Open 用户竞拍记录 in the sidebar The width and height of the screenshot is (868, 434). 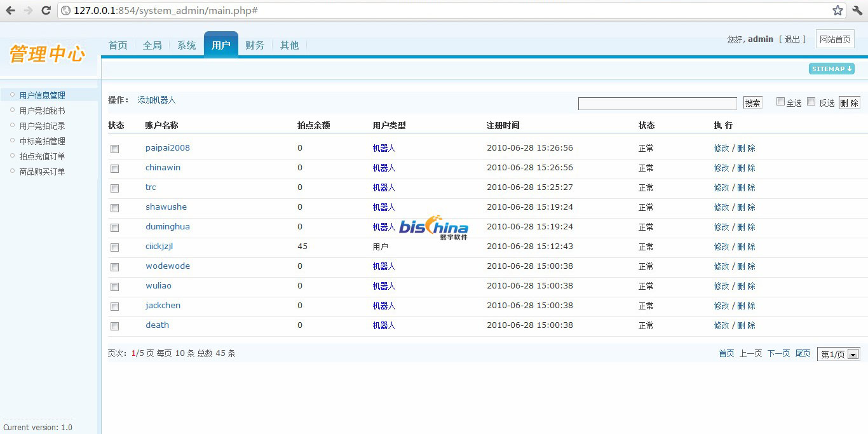click(x=43, y=126)
